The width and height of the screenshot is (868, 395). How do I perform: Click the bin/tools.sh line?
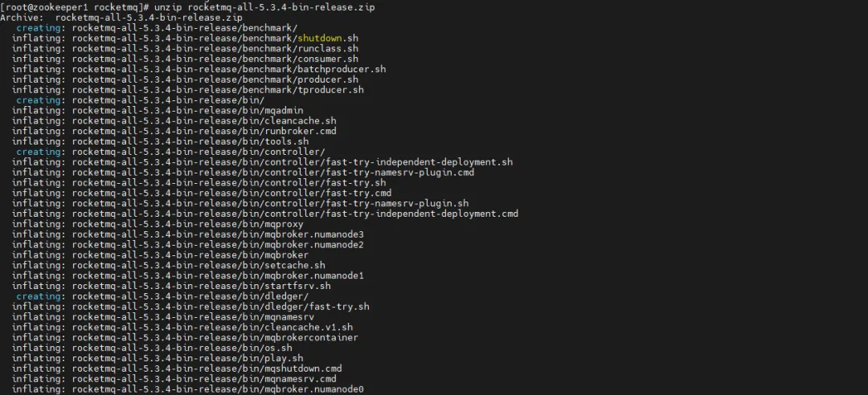[x=160, y=141]
